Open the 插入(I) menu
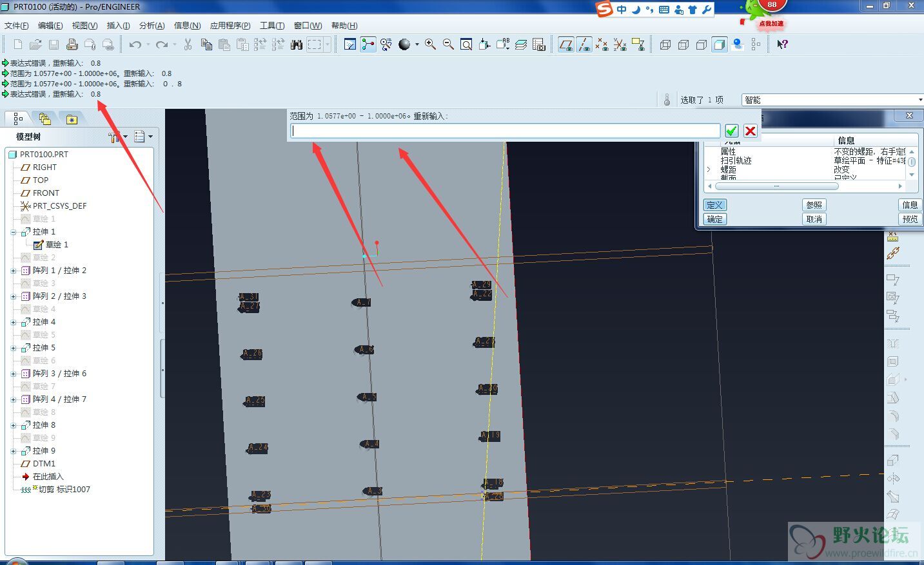The width and height of the screenshot is (924, 565). click(118, 26)
